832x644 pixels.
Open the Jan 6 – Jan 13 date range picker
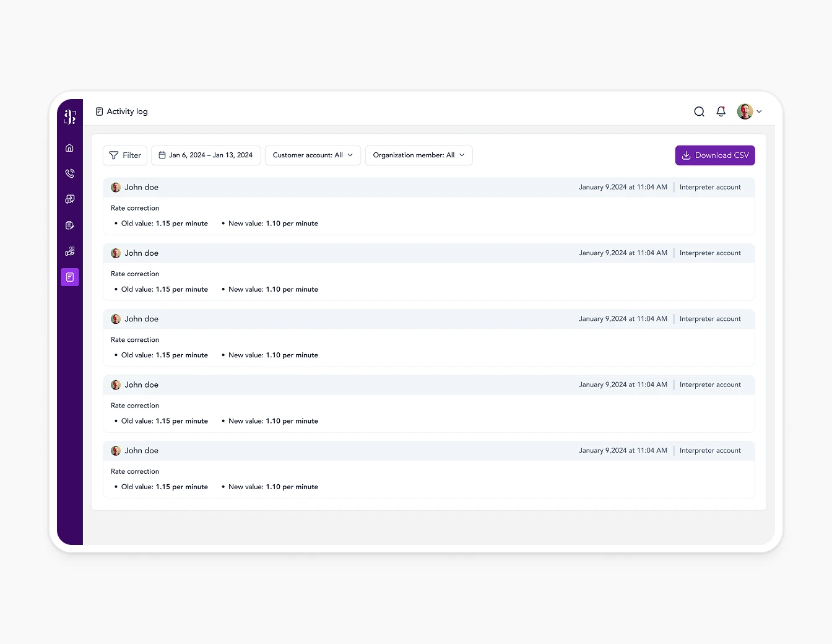pos(206,155)
